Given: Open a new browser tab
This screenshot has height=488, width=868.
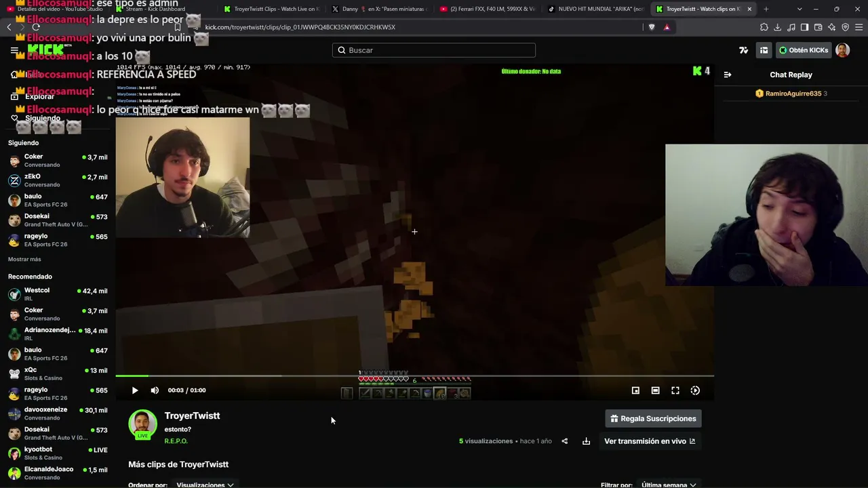Looking at the screenshot, I should (766, 9).
